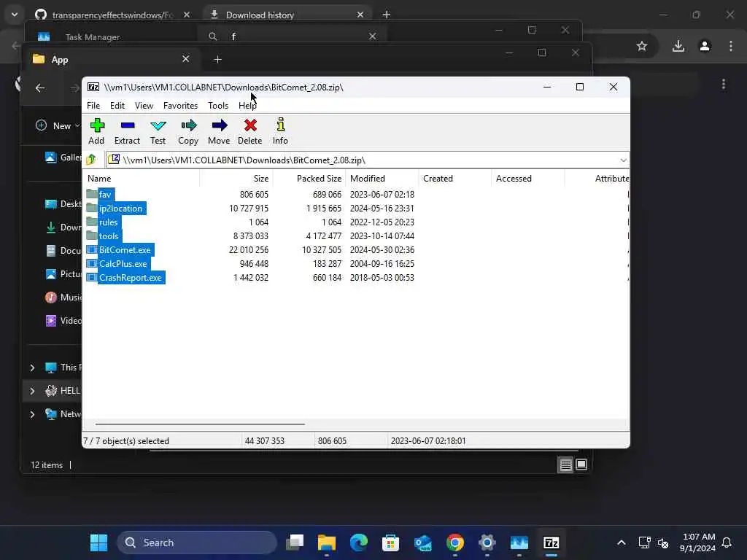
Task: Open Chrome downloads icon
Action: pyautogui.click(x=678, y=46)
